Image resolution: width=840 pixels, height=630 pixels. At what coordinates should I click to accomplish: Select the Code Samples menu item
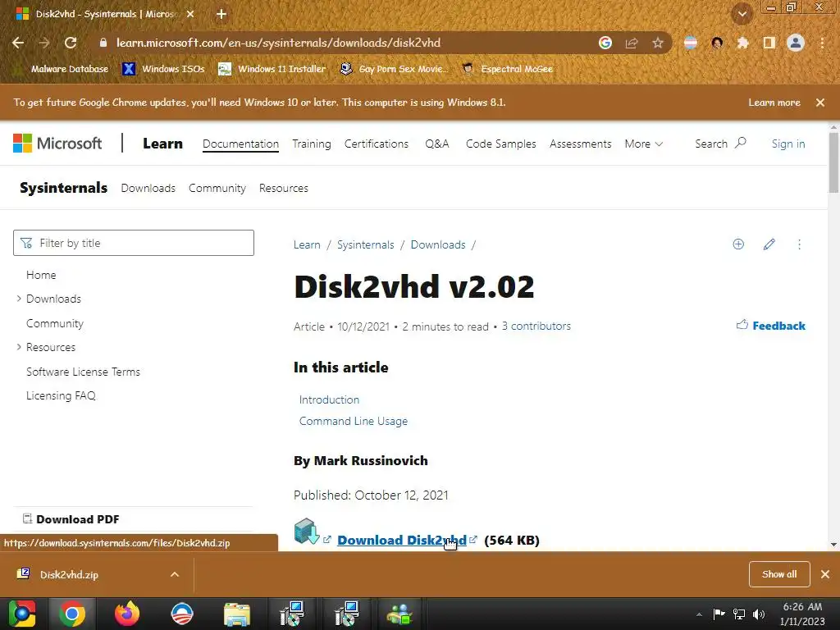click(x=501, y=144)
